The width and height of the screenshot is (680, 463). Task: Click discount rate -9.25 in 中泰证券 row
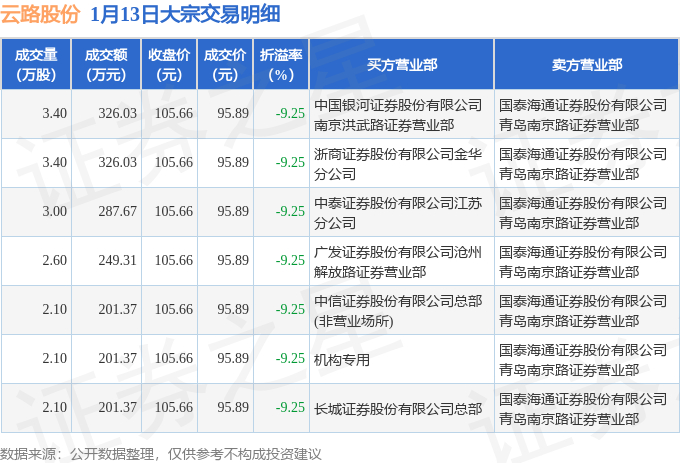(x=290, y=211)
